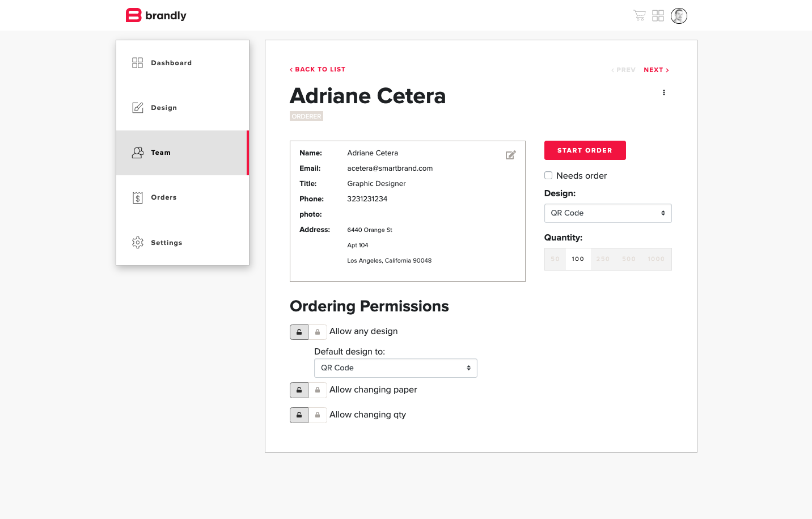This screenshot has height=519, width=812.
Task: Expand the Default design to dropdown
Action: point(395,368)
